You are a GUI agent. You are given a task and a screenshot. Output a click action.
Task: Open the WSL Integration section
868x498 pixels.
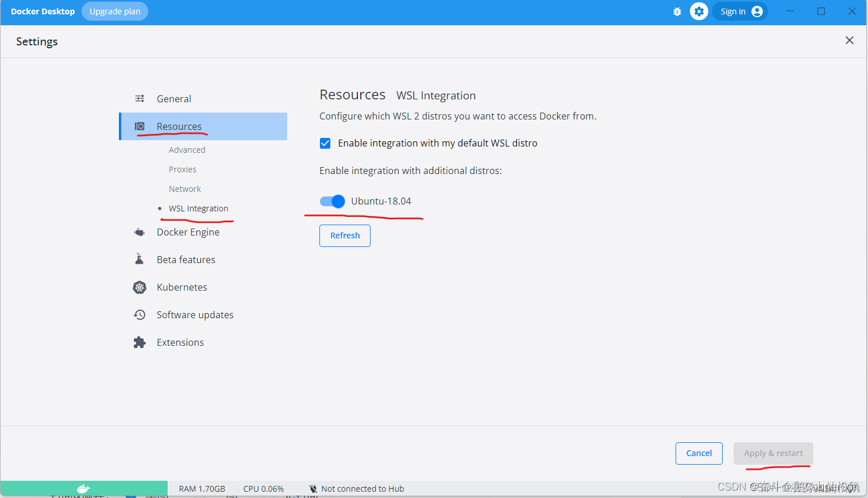click(198, 208)
